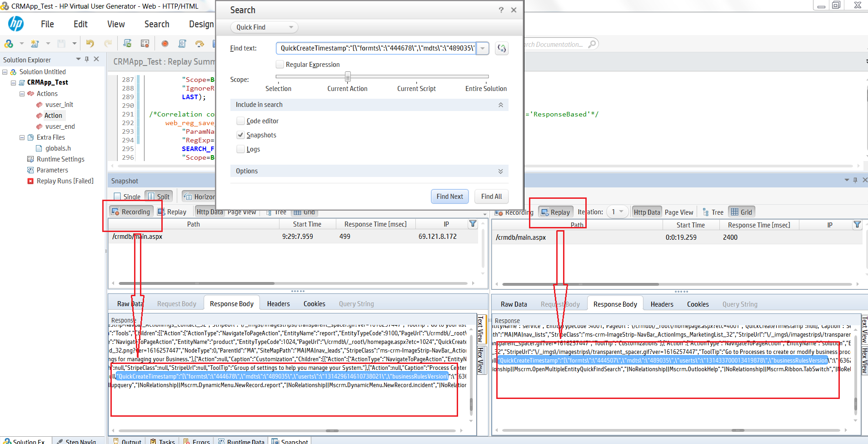Collapse the Include in search section
This screenshot has height=444, width=868.
pyautogui.click(x=500, y=105)
